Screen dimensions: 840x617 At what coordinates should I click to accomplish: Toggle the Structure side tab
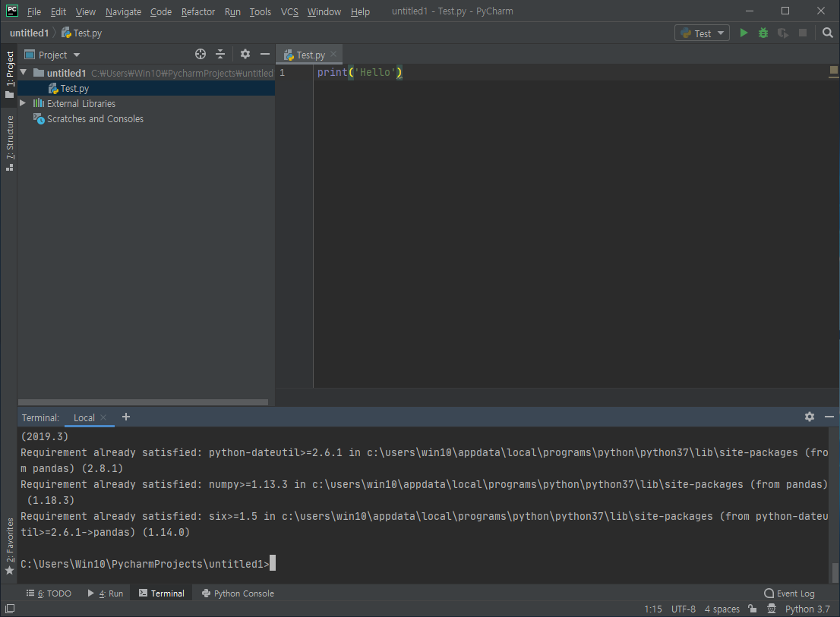(9, 143)
